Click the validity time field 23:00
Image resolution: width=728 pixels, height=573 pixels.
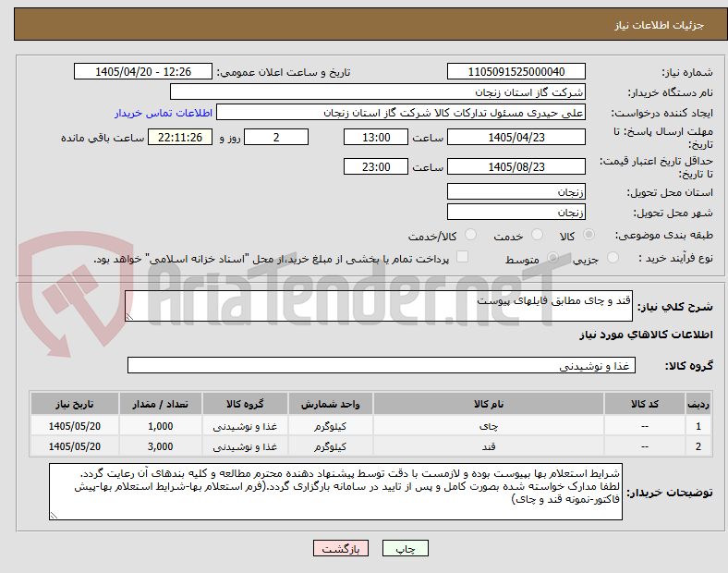pyautogui.click(x=376, y=166)
